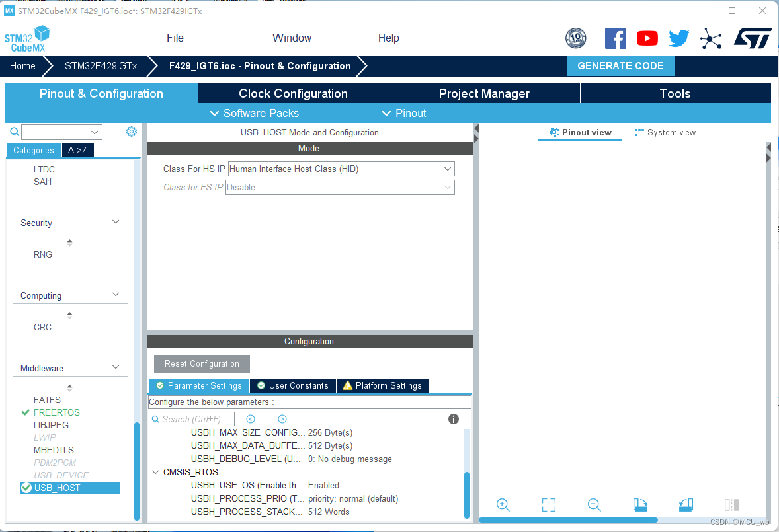Open the categories settings gear icon

pyautogui.click(x=131, y=132)
